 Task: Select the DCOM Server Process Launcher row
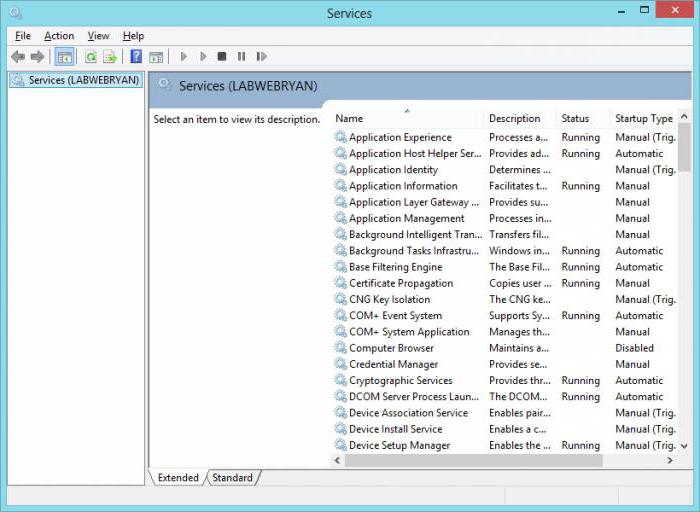[x=505, y=396]
